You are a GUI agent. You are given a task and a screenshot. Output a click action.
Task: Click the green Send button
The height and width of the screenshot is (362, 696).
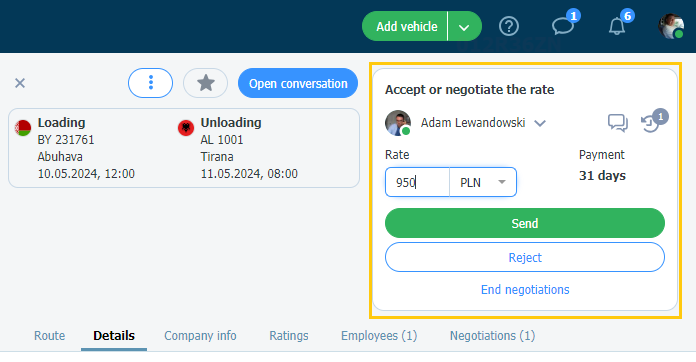point(525,223)
